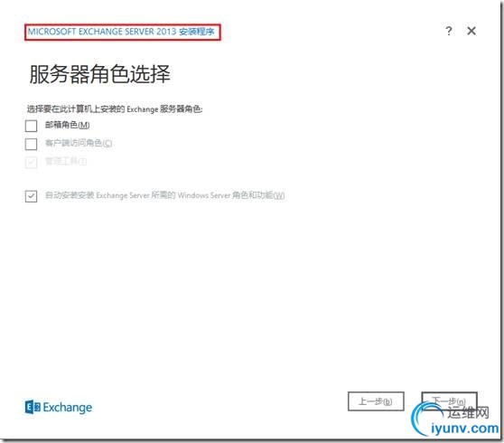This screenshot has height=443, width=504.
Task: Click the 邮箱角色(M) label text
Action: 67,125
